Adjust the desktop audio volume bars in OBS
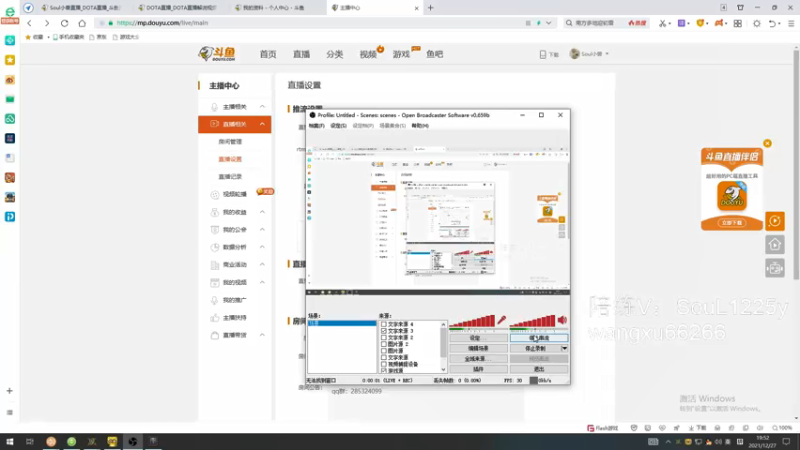800x450 pixels. (532, 321)
